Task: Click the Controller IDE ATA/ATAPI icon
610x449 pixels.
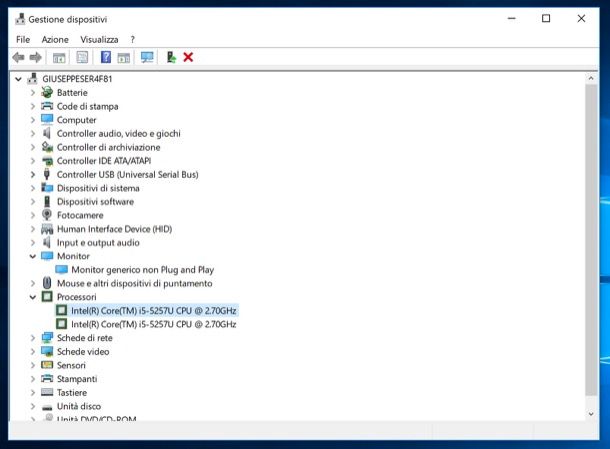Action: click(47, 161)
